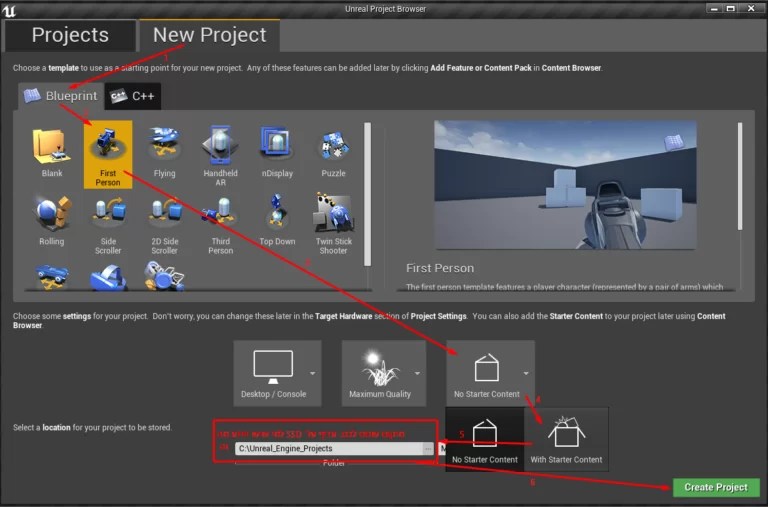Click the Blueprint badge on the preview image

pos(674,143)
